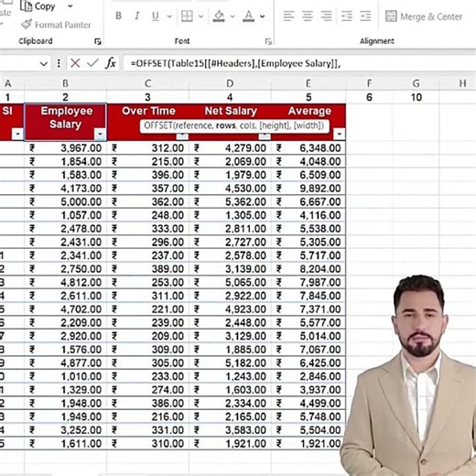Screen dimensions: 476x476
Task: Apply cell Borders
Action: pyautogui.click(x=187, y=16)
